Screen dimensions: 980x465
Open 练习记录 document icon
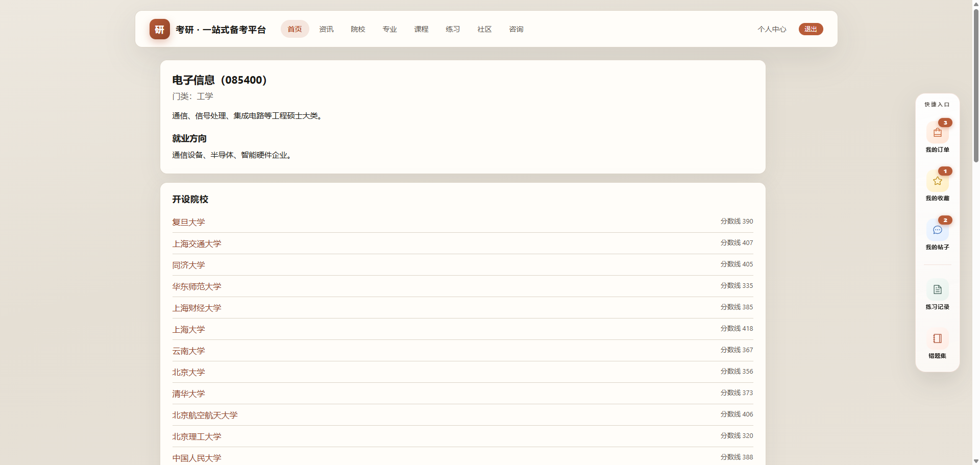coord(937,290)
